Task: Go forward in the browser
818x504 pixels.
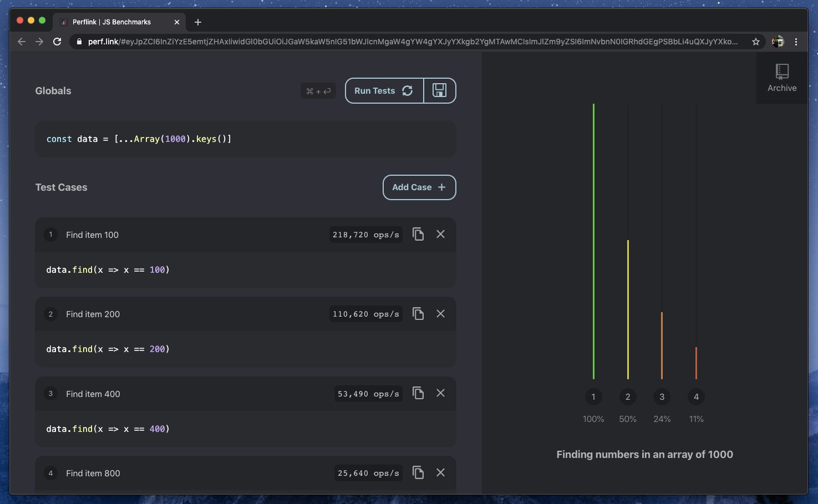Action: (x=39, y=42)
